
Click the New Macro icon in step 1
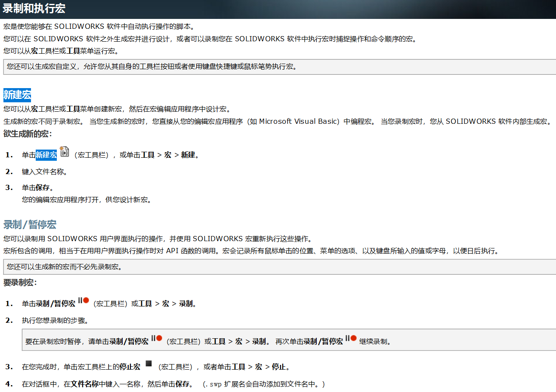coord(65,151)
